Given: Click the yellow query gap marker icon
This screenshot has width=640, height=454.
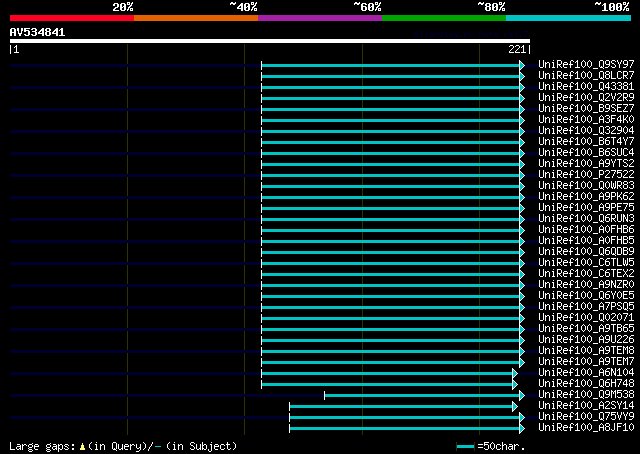Looking at the screenshot, I should (82, 447).
